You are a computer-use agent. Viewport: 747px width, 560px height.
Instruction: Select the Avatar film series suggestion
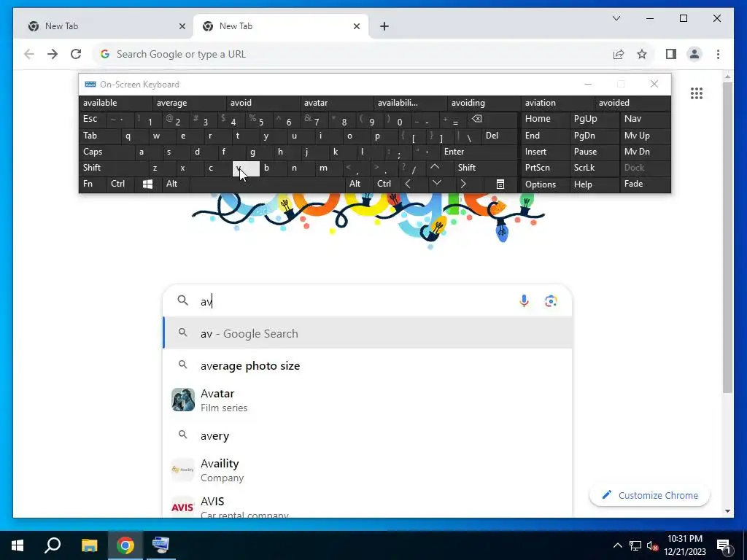(368, 400)
